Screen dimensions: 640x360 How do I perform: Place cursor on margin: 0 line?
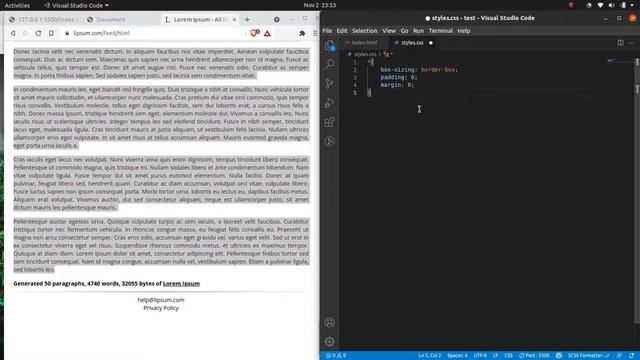(397, 85)
